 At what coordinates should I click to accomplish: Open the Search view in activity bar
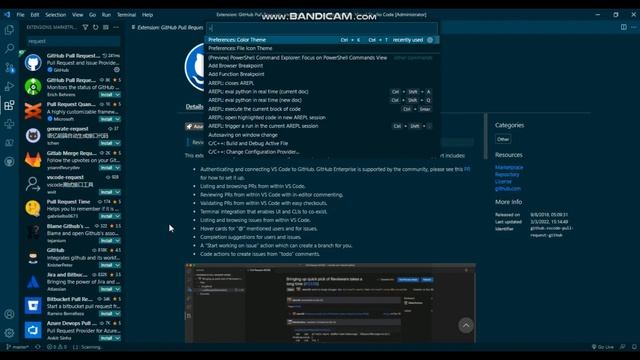point(9,49)
